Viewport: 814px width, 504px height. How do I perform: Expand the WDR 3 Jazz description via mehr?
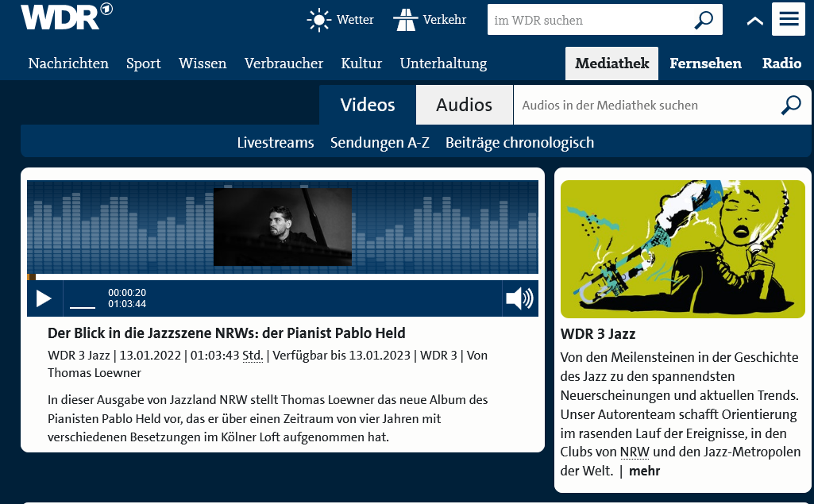click(644, 471)
